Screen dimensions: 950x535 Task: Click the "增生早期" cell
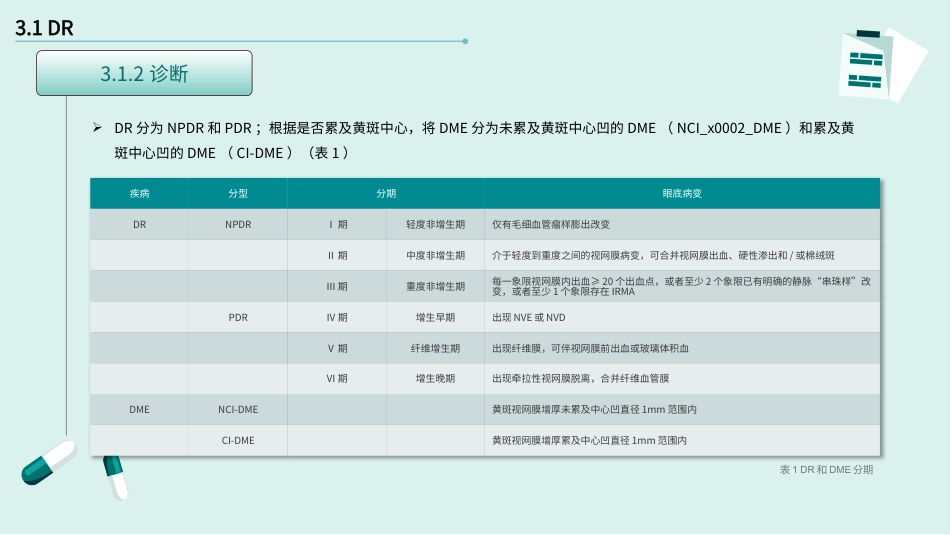(436, 317)
